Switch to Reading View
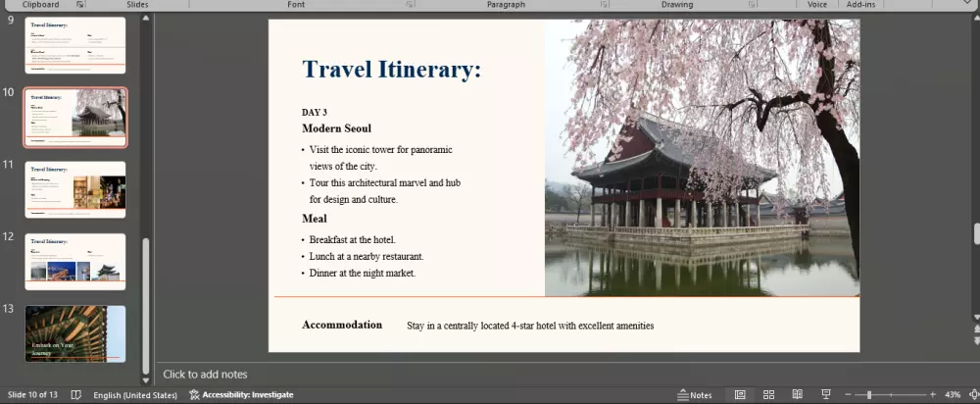 (x=797, y=394)
